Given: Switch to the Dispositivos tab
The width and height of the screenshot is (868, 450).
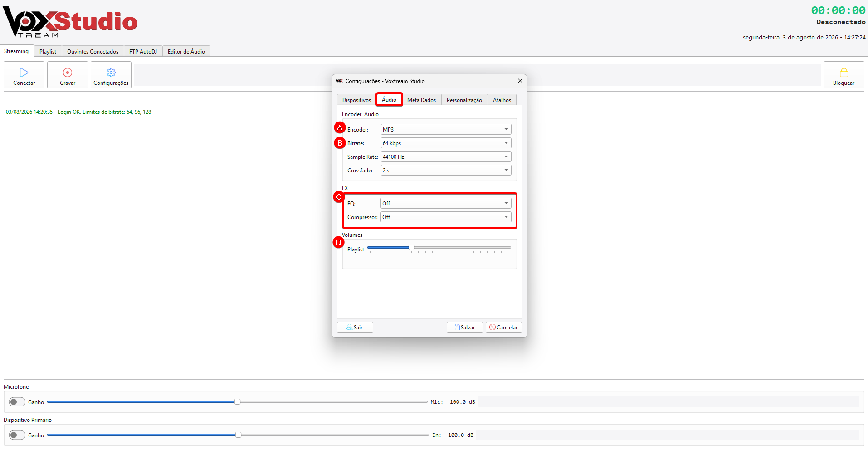Looking at the screenshot, I should click(356, 100).
